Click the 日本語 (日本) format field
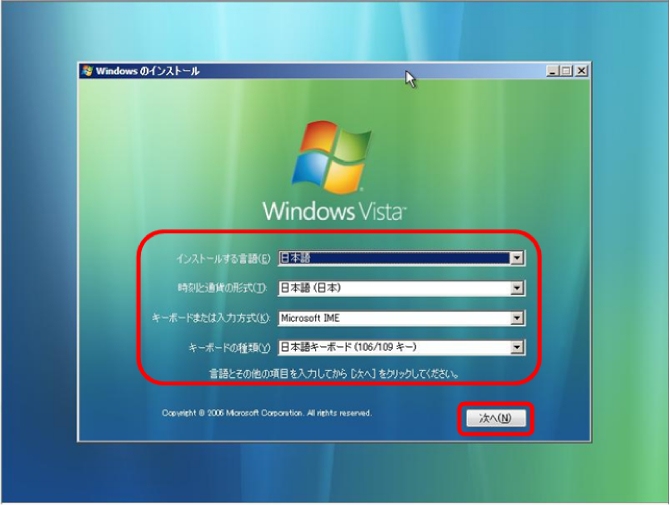670x505 pixels. pos(392,288)
